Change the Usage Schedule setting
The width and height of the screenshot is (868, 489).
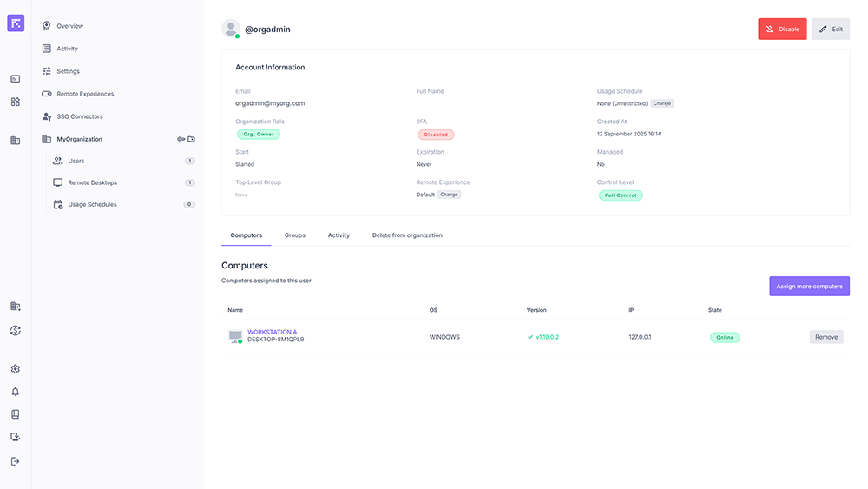tap(662, 103)
